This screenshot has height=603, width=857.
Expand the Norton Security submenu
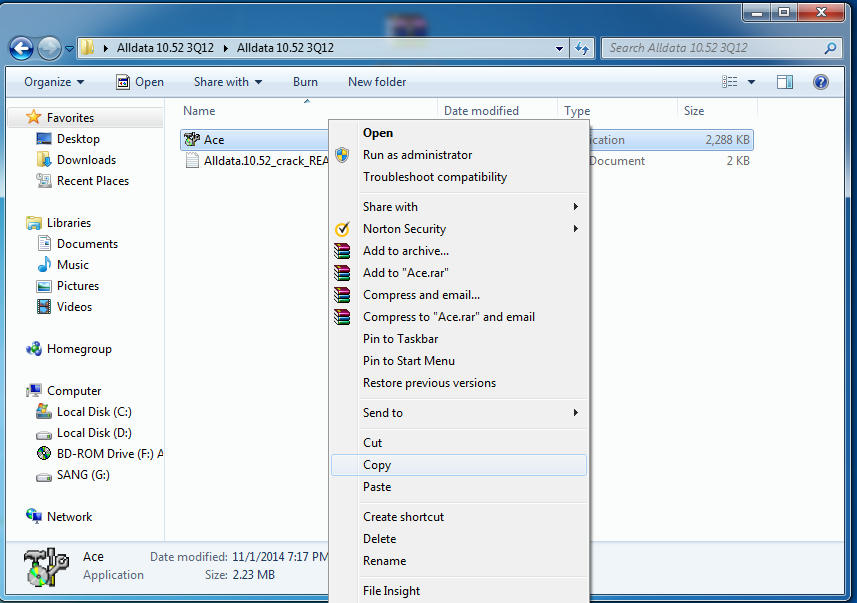tap(458, 229)
